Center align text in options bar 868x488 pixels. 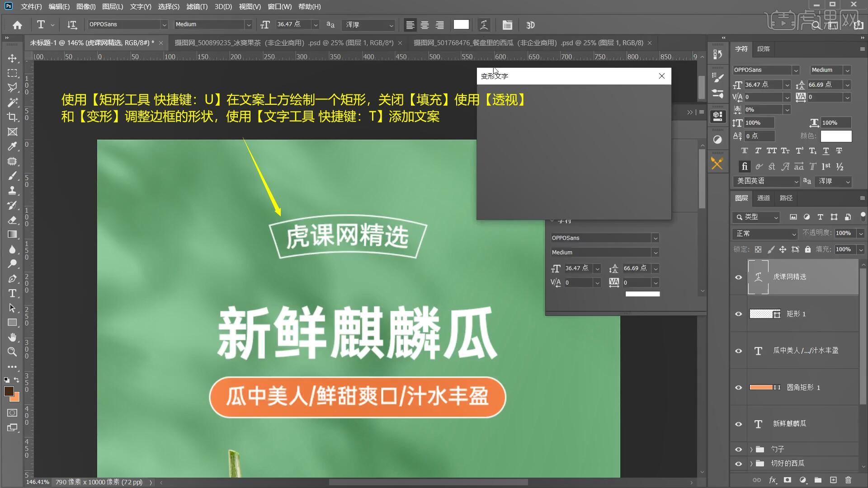pos(425,25)
